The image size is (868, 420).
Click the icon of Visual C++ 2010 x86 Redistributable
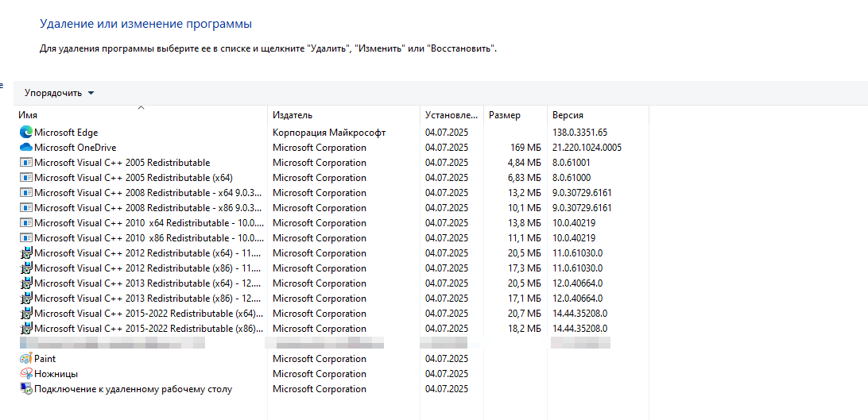(26, 238)
